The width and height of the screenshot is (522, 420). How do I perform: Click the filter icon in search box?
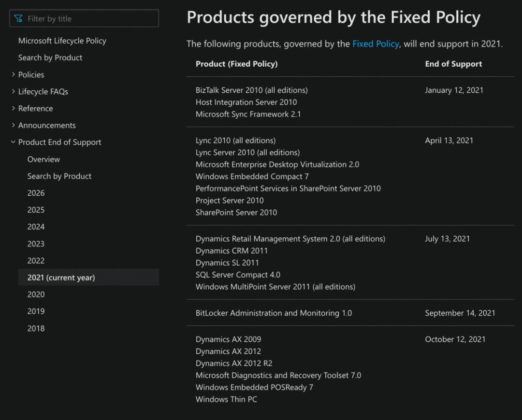point(18,19)
